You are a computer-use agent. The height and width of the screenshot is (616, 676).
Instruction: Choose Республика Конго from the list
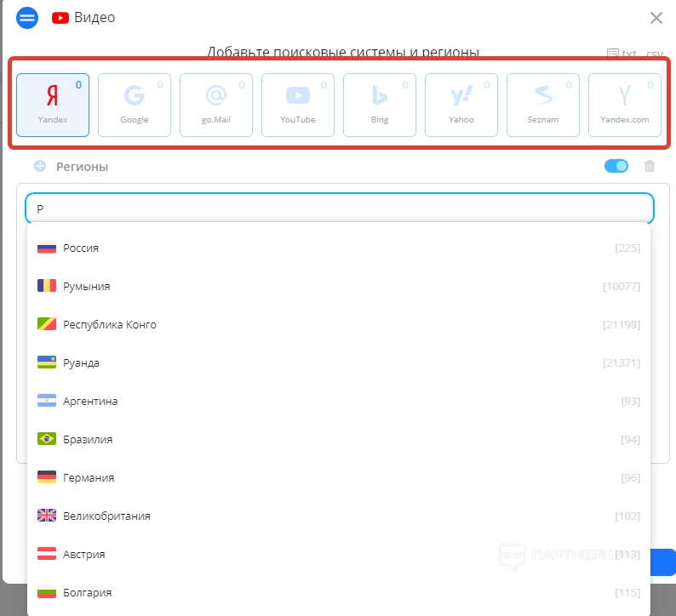339,324
